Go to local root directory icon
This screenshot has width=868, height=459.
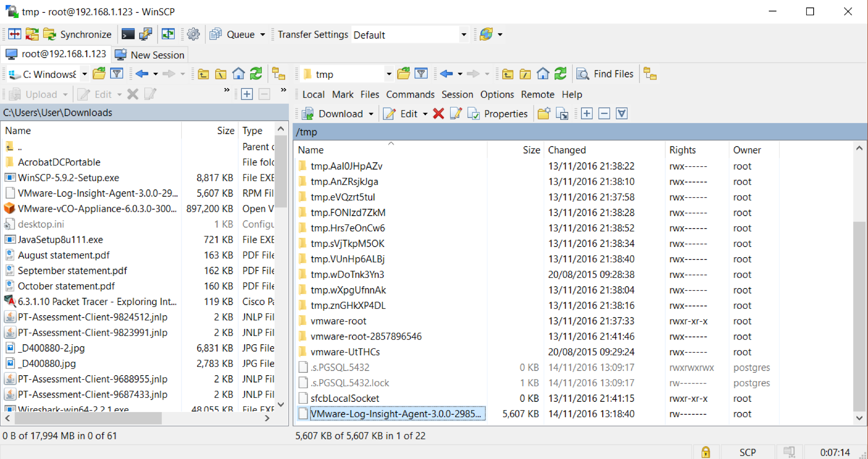pos(221,74)
